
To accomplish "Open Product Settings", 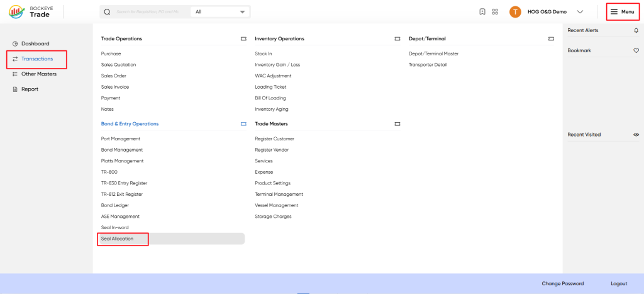I will (273, 183).
